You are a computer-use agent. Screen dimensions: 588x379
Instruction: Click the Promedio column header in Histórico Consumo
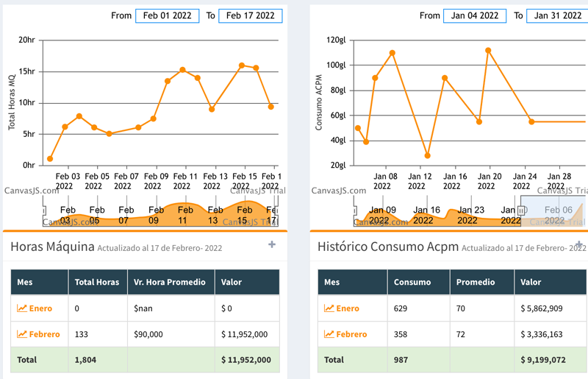pyautogui.click(x=476, y=282)
